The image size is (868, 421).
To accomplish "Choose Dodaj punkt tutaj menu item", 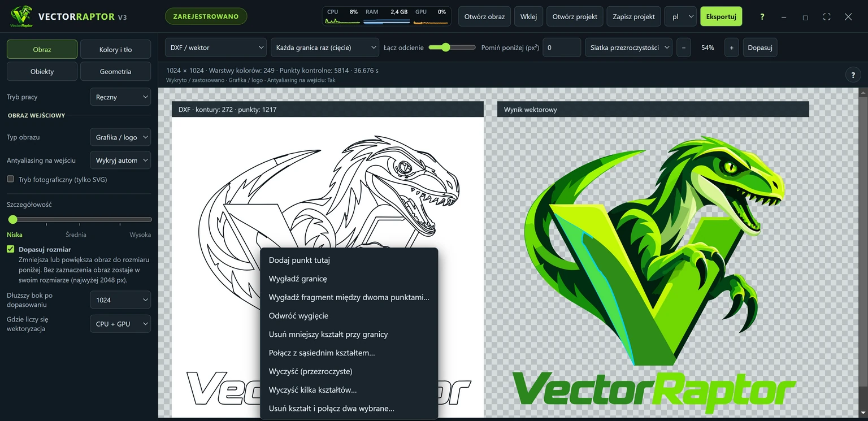I will point(349,260).
